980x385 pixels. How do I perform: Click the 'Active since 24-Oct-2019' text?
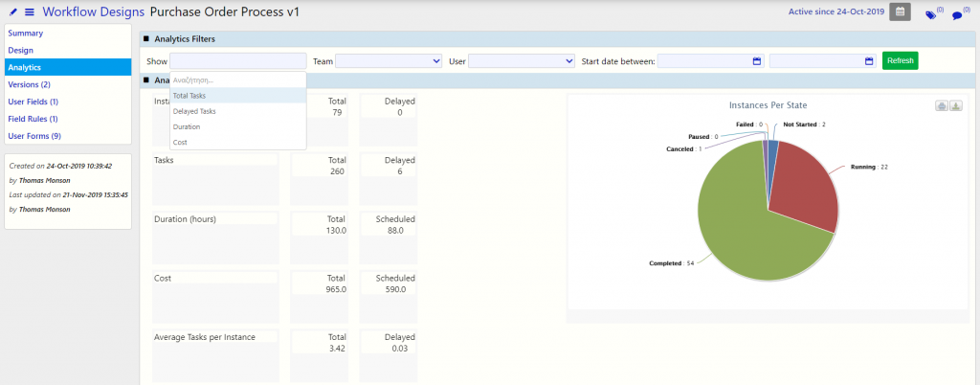coord(835,11)
